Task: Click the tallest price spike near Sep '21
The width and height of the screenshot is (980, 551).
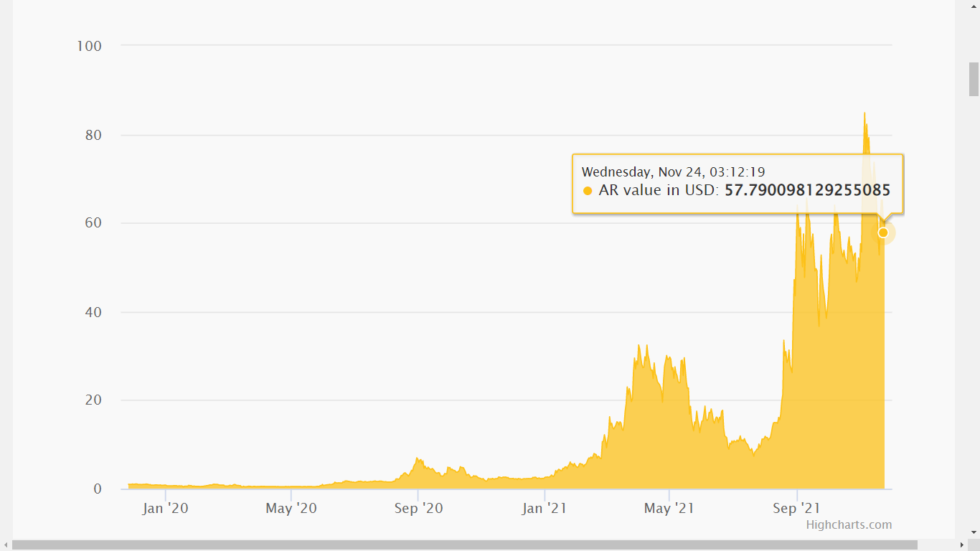Action: 864,122
